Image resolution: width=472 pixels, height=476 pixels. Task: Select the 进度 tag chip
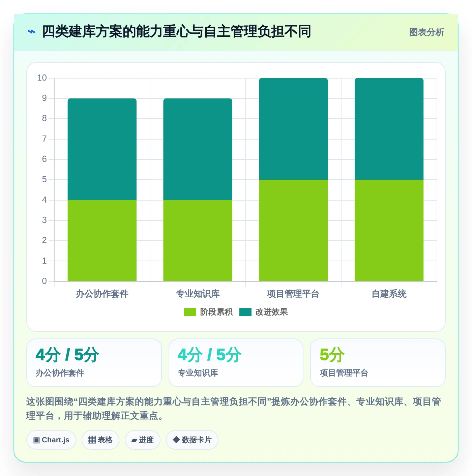pyautogui.click(x=143, y=440)
